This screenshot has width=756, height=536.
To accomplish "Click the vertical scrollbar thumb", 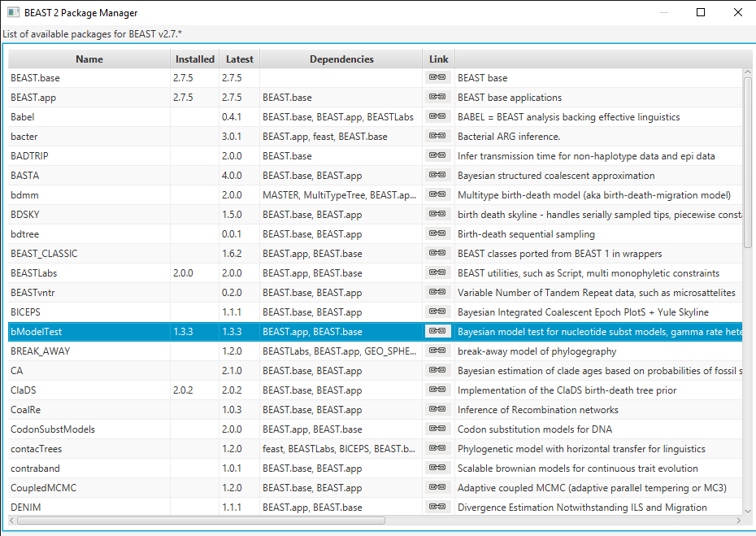I will [x=748, y=163].
